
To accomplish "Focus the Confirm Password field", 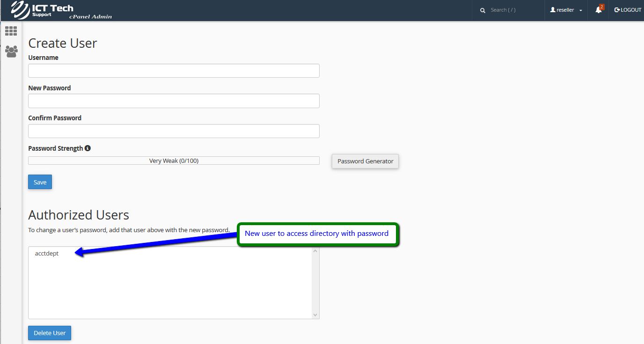I will click(174, 131).
